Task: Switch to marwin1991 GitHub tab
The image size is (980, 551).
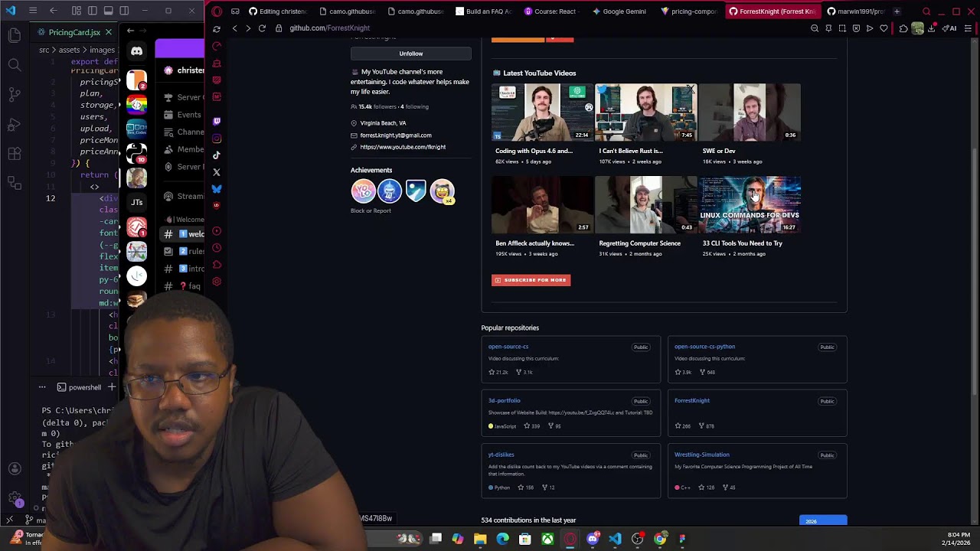Action: pos(855,11)
